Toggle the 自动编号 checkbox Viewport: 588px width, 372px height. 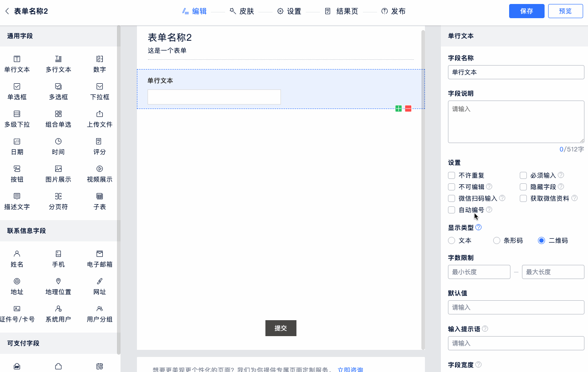[x=452, y=210]
